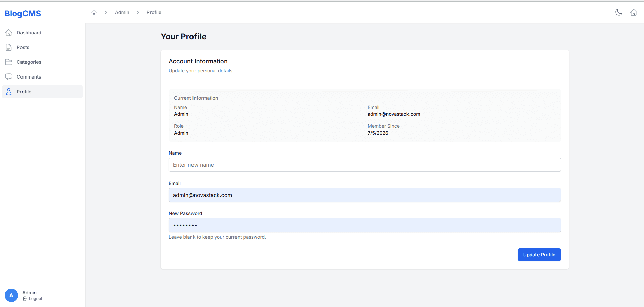Click the 'Update your personal details.' subtitle
This screenshot has height=307, width=644.
[x=201, y=71]
